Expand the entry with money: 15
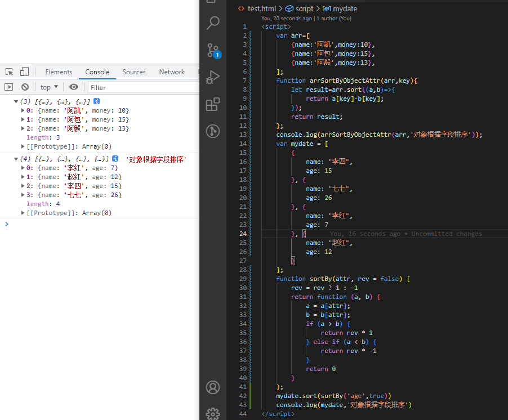Image resolution: width=508 pixels, height=420 pixels. [23, 119]
